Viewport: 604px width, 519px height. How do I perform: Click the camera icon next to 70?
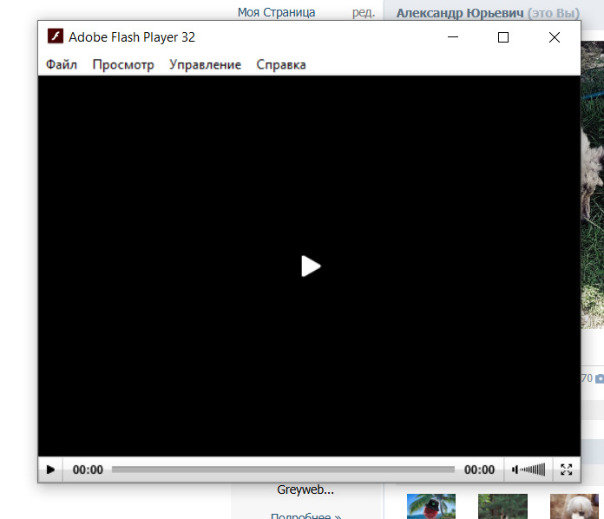pos(600,379)
